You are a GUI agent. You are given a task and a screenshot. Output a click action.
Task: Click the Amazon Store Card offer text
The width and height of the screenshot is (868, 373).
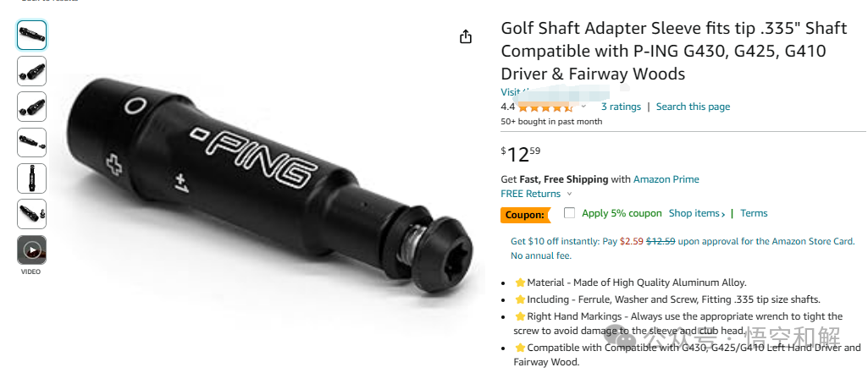(683, 248)
